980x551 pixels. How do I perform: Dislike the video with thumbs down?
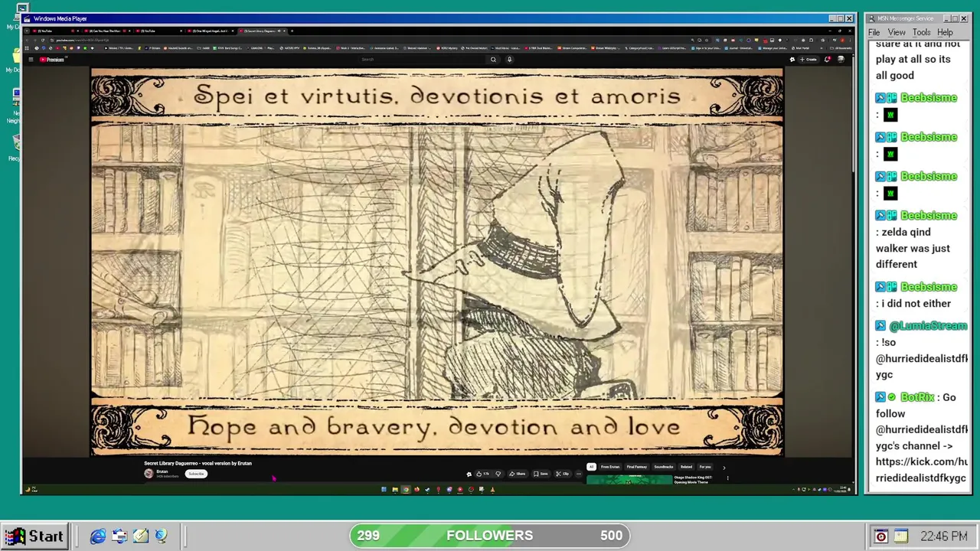498,474
